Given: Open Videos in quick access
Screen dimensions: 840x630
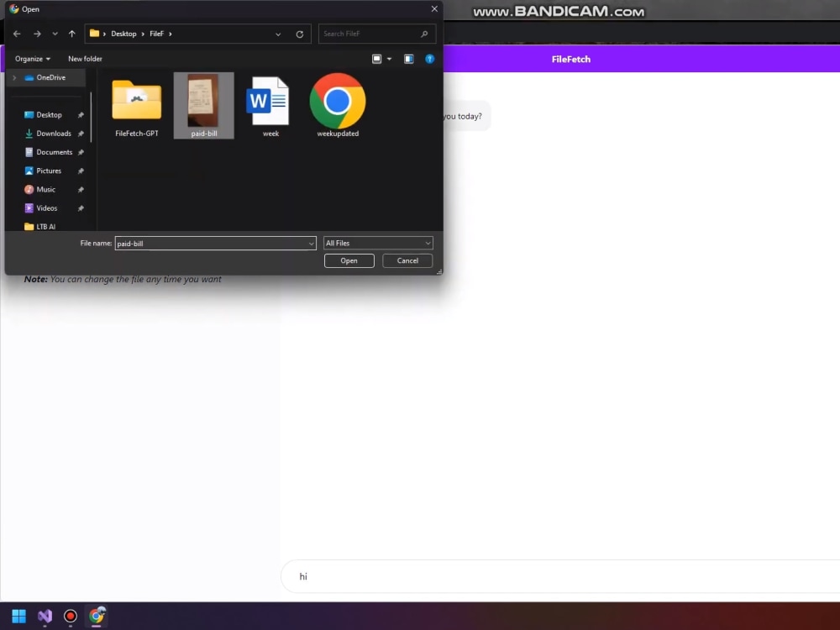Looking at the screenshot, I should [x=46, y=208].
